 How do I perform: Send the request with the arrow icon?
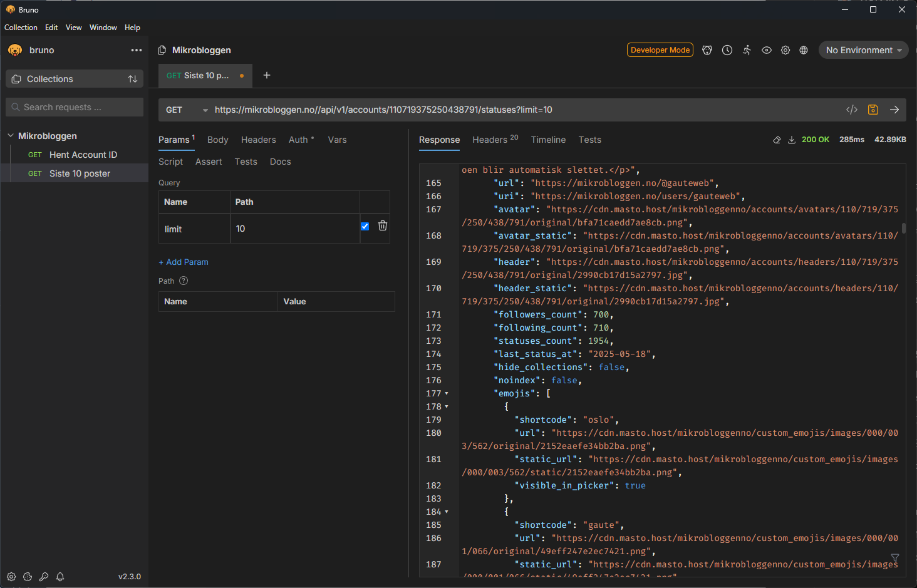[894, 110]
